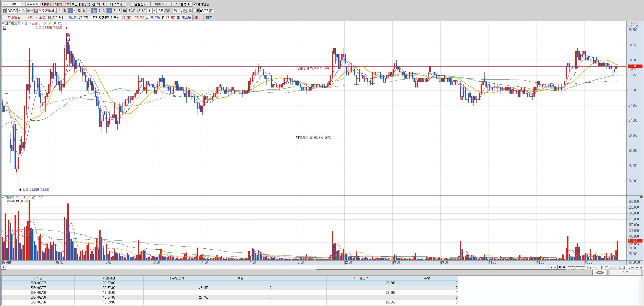Click the red 매수 buy button
Image resolution: width=644 pixels, height=306 pixels.
[x=198, y=18]
